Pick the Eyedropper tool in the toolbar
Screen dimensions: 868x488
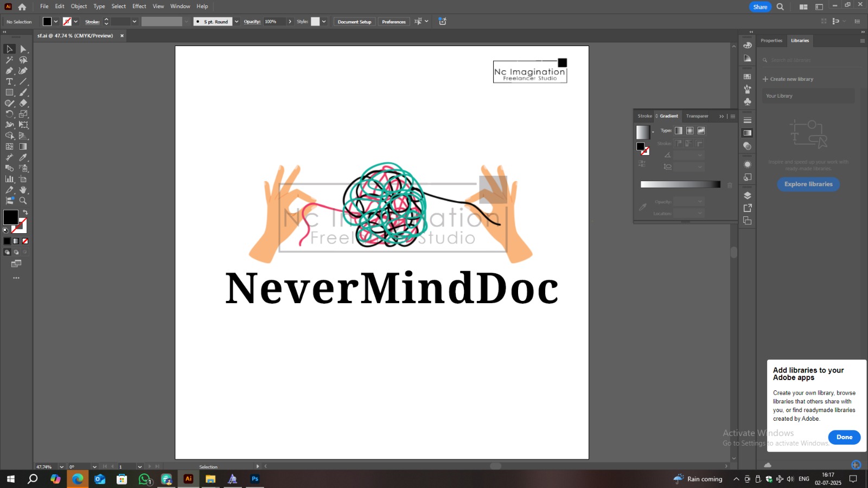pos(23,157)
